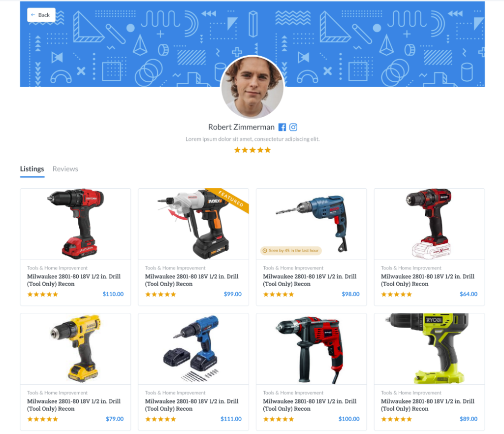Click star rating on the $79.00 listing

tap(42, 419)
